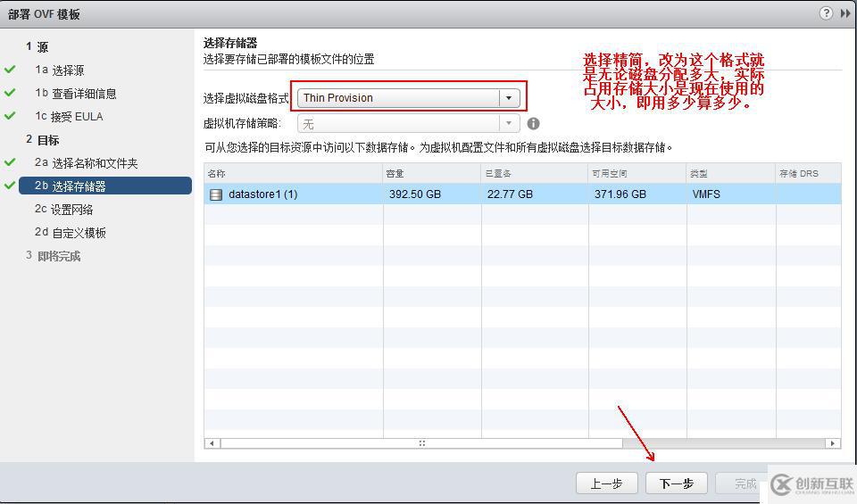The height and width of the screenshot is (504, 857).
Task: Sort by 类型 column header
Action: [731, 173]
